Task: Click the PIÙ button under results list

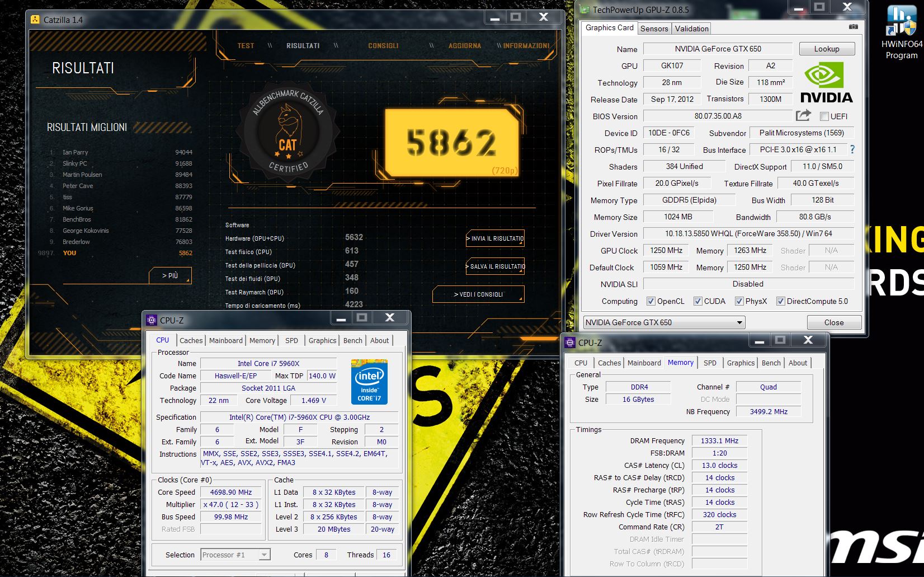Action: (170, 275)
